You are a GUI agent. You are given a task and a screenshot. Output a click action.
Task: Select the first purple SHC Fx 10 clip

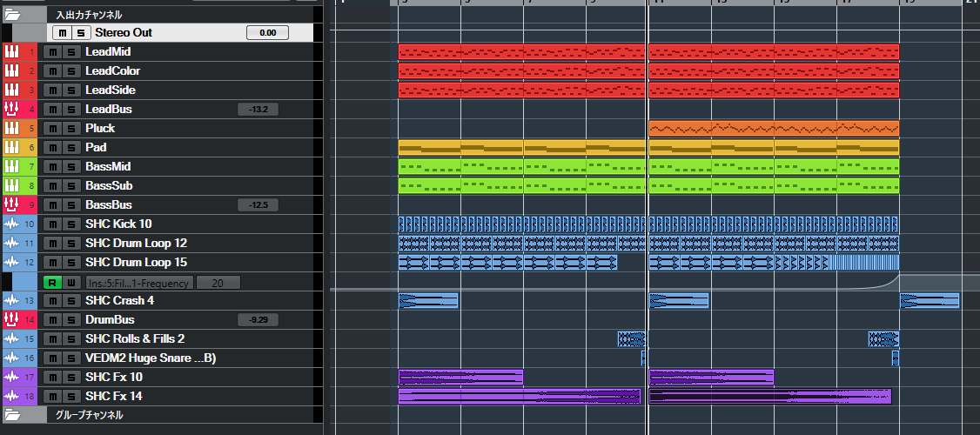(460, 377)
